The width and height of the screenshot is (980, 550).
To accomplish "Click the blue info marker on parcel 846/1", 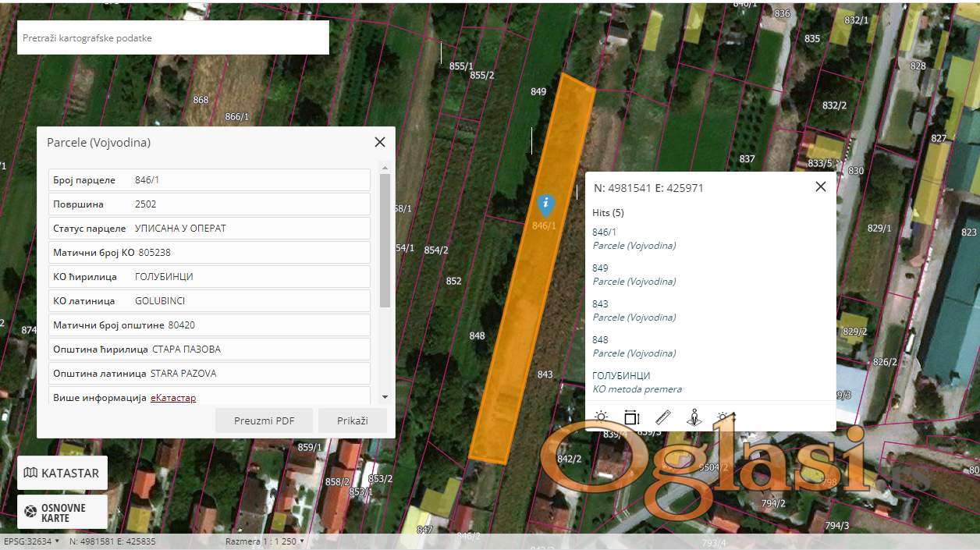I will click(x=546, y=205).
